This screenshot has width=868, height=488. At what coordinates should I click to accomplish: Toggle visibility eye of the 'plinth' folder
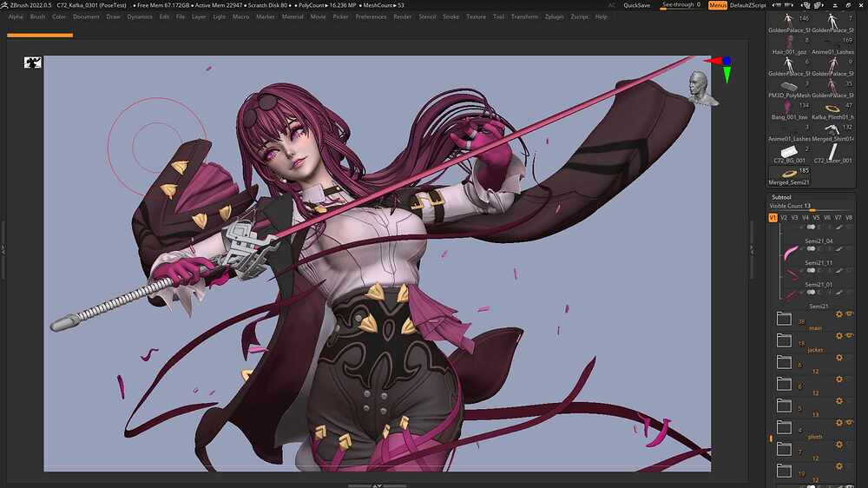click(849, 423)
